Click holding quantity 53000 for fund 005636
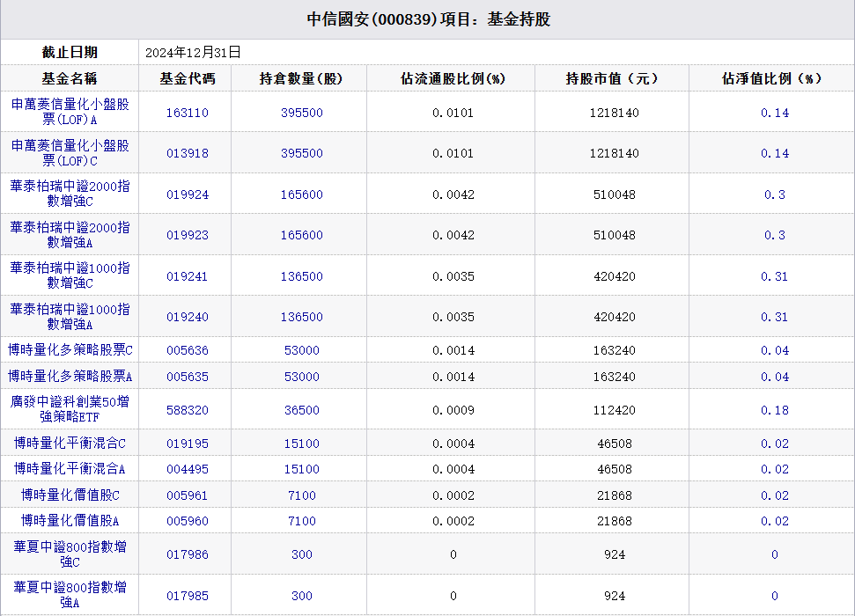This screenshot has height=616, width=855. [x=301, y=350]
